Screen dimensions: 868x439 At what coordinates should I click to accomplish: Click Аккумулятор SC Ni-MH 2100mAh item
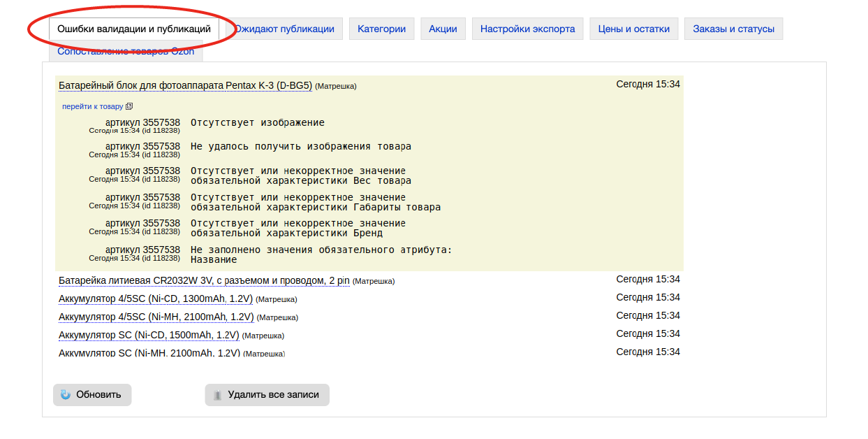click(149, 353)
